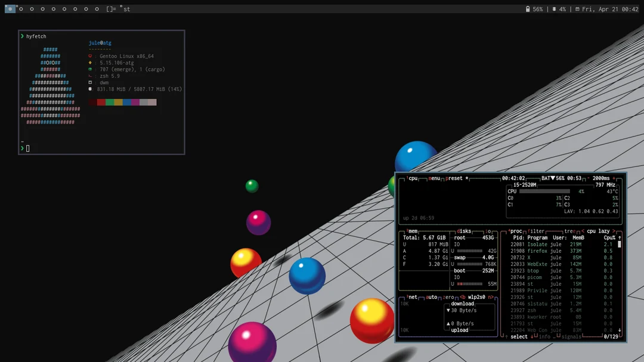Click > to cycle the cpu lazy sort column
The height and width of the screenshot is (362, 644).
(613, 231)
